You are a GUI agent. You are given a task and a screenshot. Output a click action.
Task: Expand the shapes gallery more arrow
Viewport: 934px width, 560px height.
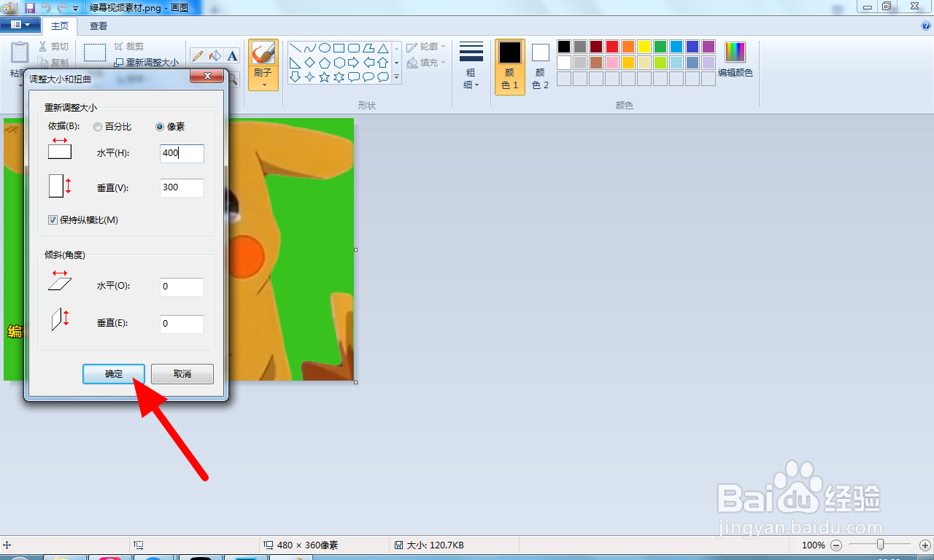pos(396,77)
